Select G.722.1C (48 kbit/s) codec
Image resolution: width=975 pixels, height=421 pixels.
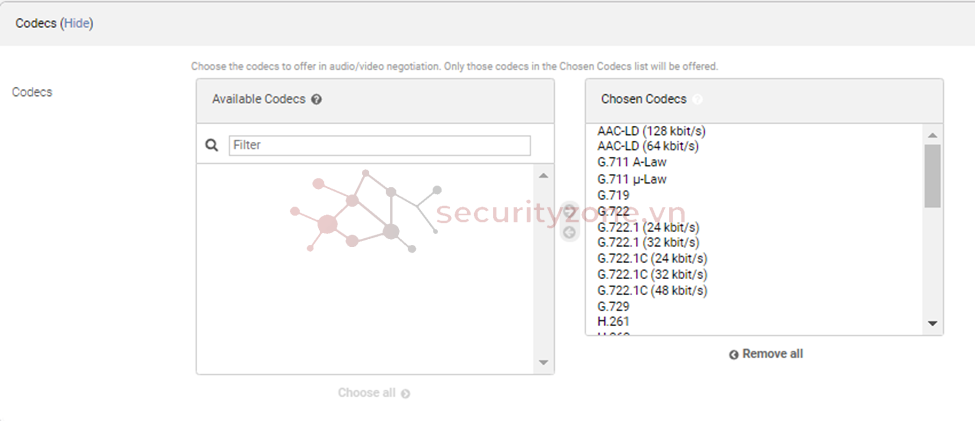(651, 290)
